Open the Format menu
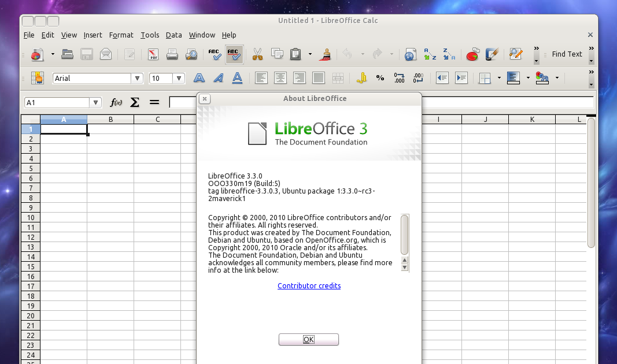 pos(121,35)
